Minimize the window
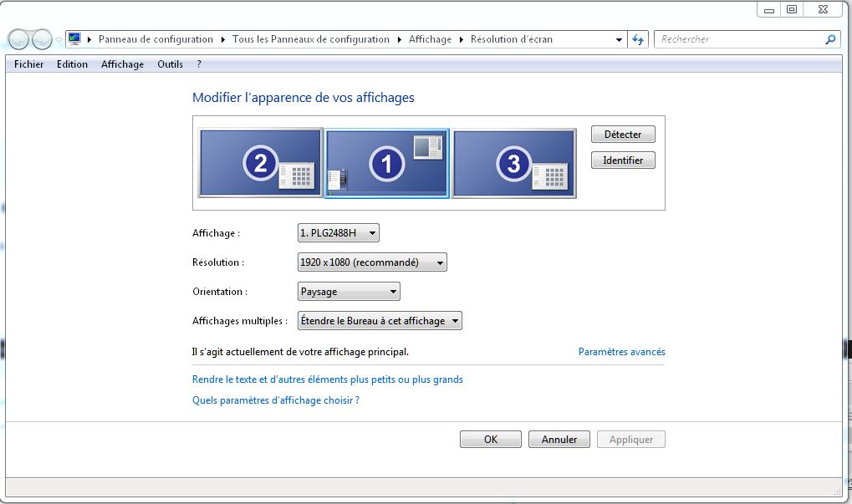This screenshot has width=852, height=504. click(x=769, y=10)
